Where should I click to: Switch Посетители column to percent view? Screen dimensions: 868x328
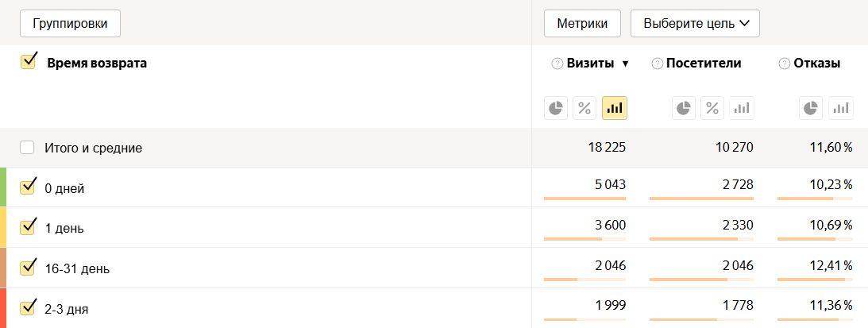point(712,108)
